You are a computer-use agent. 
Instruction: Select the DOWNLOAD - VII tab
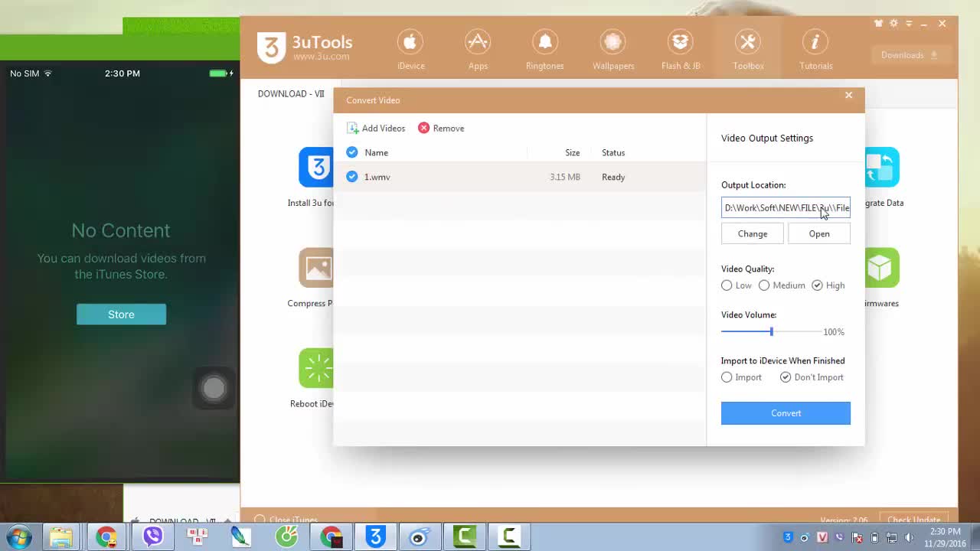pyautogui.click(x=291, y=94)
